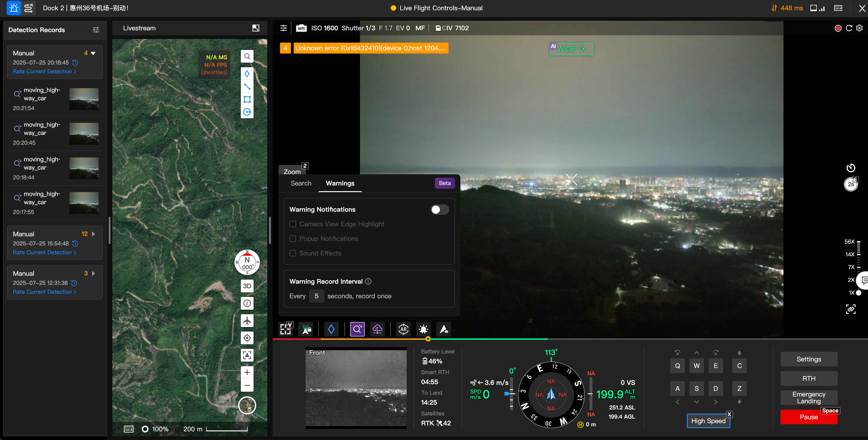The image size is (868, 440).
Task: Select the polygon drawing tool on the map
Action: (x=247, y=99)
